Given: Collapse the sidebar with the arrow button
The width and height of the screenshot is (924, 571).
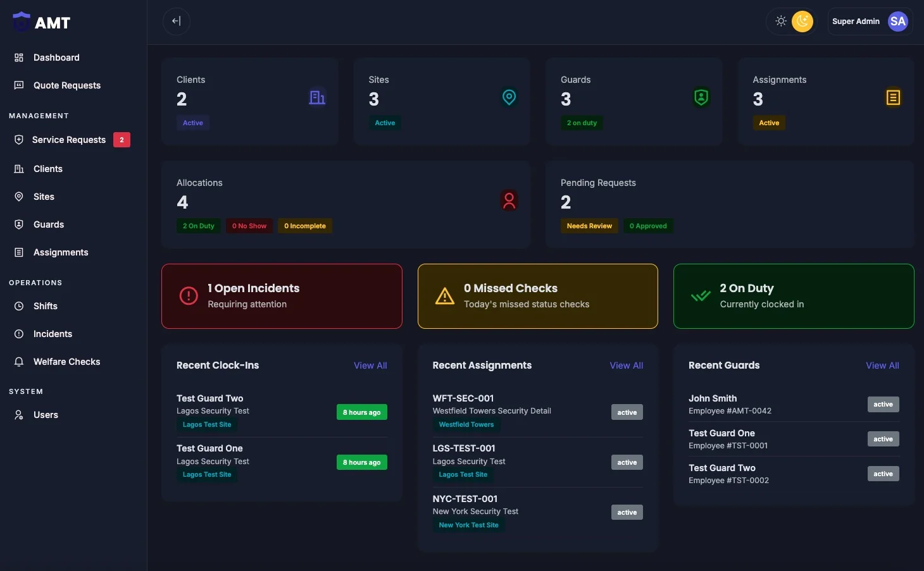Looking at the screenshot, I should [177, 21].
